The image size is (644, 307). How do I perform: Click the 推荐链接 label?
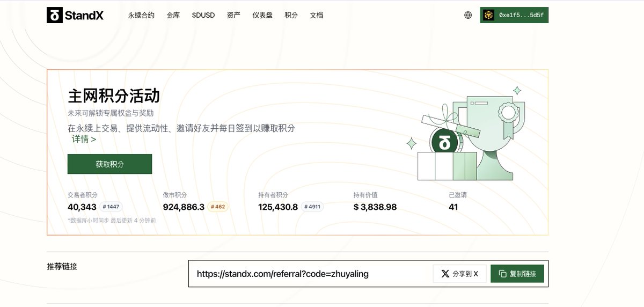pyautogui.click(x=62, y=266)
